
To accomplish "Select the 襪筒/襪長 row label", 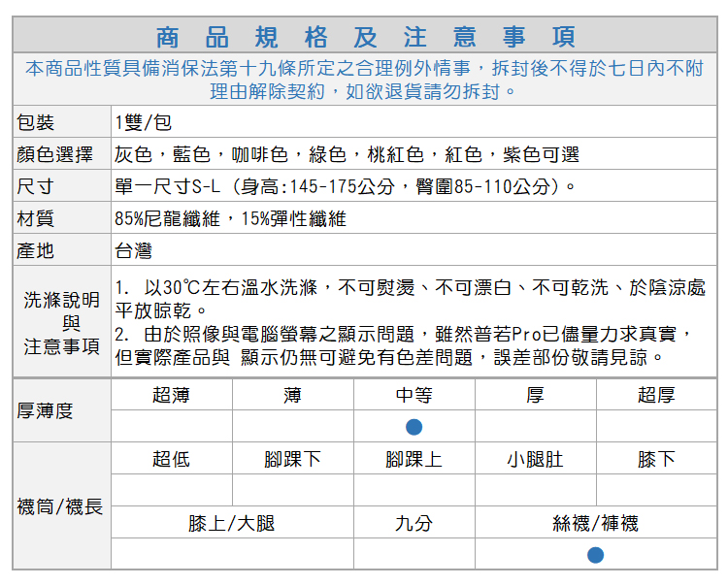I will point(60,506).
